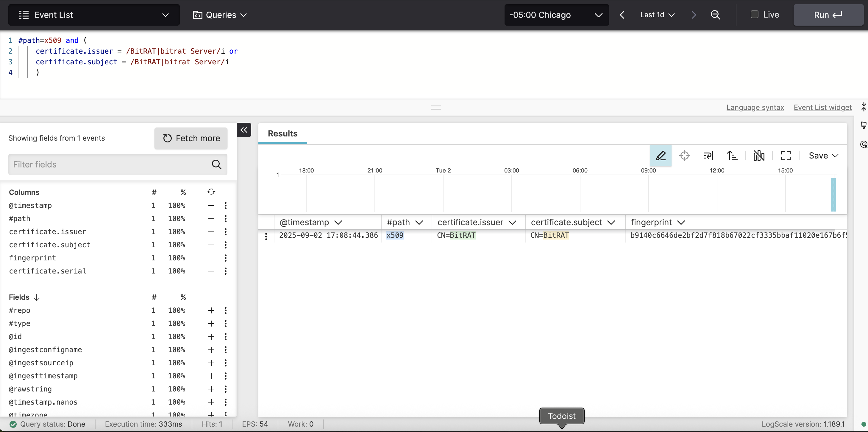Screen dimensions: 868x432
Task: Click the search magnifier in Filter fields
Action: click(217, 164)
